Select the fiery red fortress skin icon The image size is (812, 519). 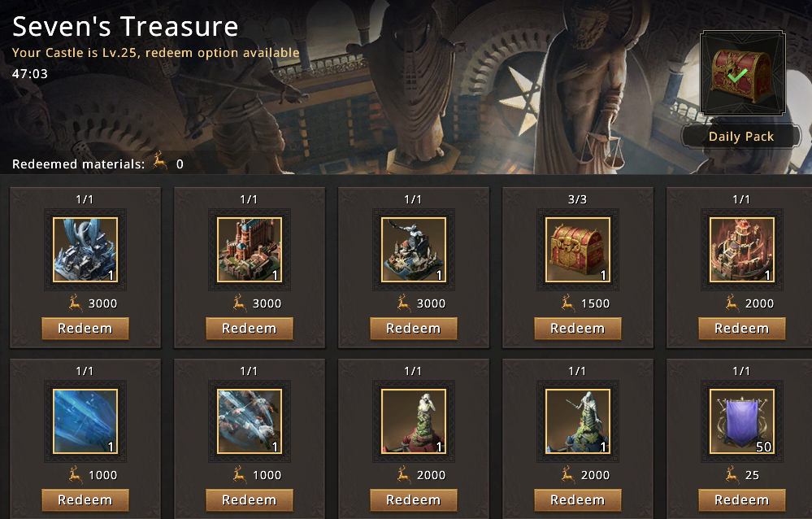coord(741,250)
